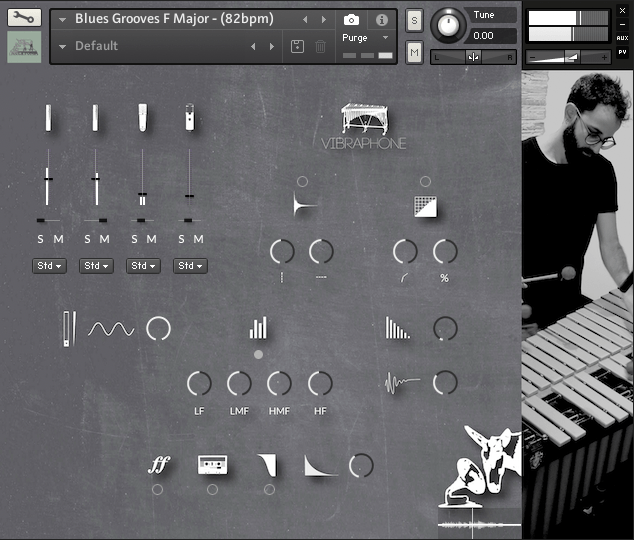Save the Default preset with disk icon
The height and width of the screenshot is (540, 634).
297,46
